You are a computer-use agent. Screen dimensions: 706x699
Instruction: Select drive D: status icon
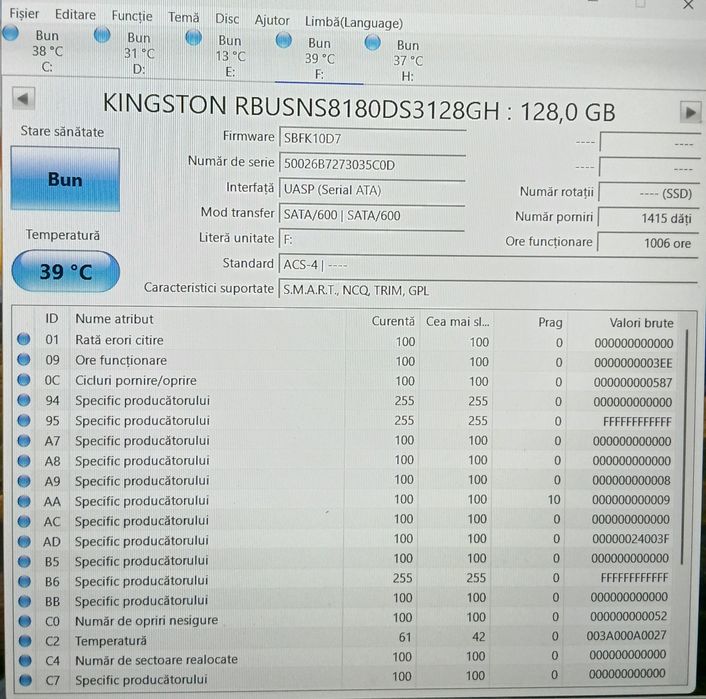[x=102, y=35]
